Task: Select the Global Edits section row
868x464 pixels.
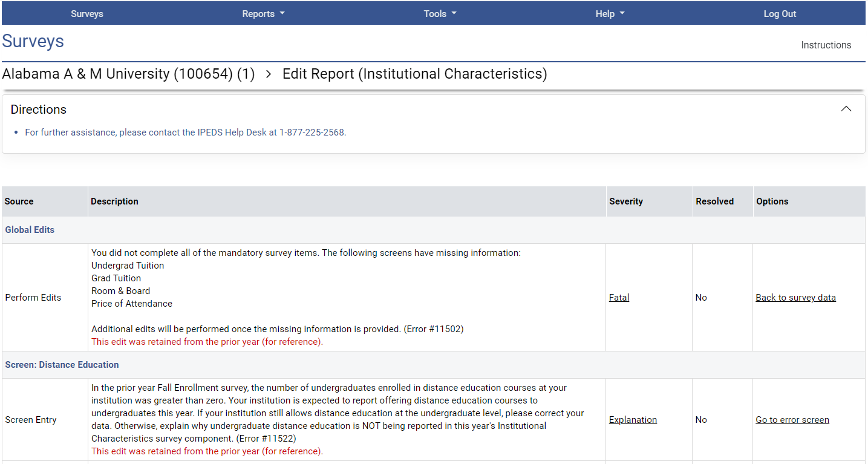Action: (x=30, y=230)
